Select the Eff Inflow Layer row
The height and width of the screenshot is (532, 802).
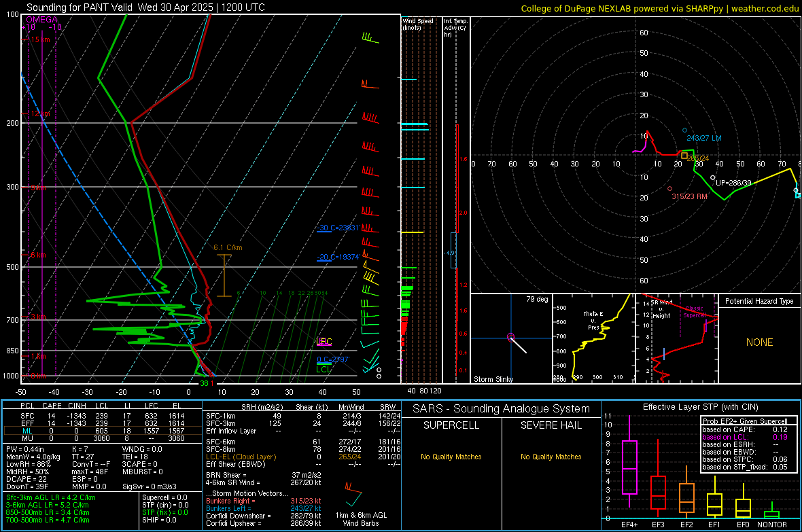point(303,431)
